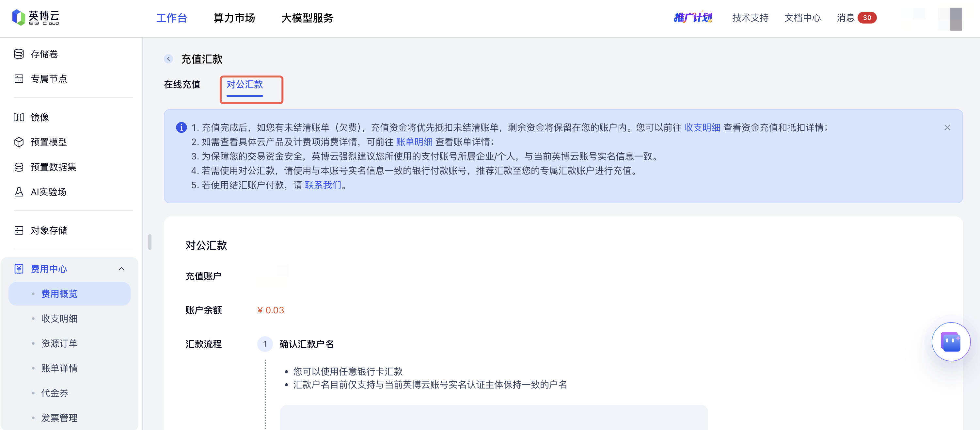Click the red 30 message badge
This screenshot has height=430, width=980.
pos(867,18)
